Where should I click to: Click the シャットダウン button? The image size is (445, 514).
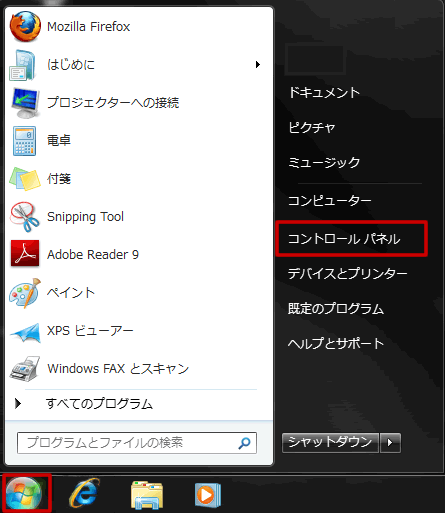(x=330, y=443)
